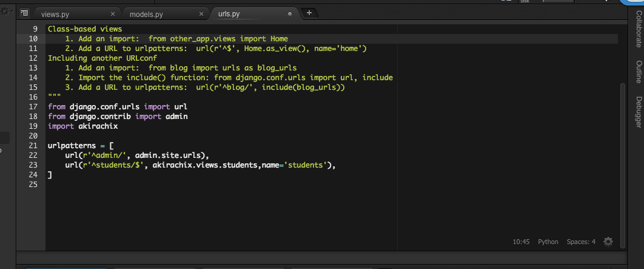Click the plus icon for new tab
Image resolution: width=644 pixels, height=269 pixels.
(x=309, y=13)
